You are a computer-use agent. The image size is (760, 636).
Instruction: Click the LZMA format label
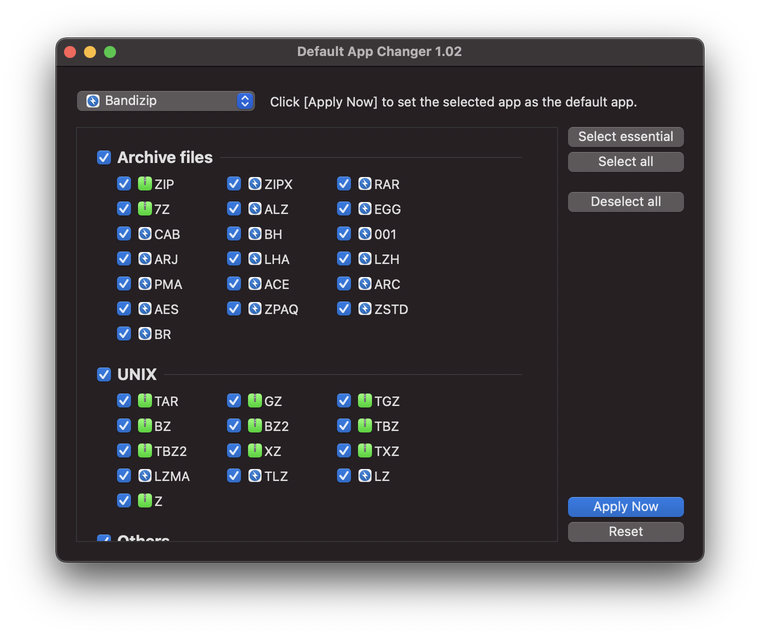point(172,476)
